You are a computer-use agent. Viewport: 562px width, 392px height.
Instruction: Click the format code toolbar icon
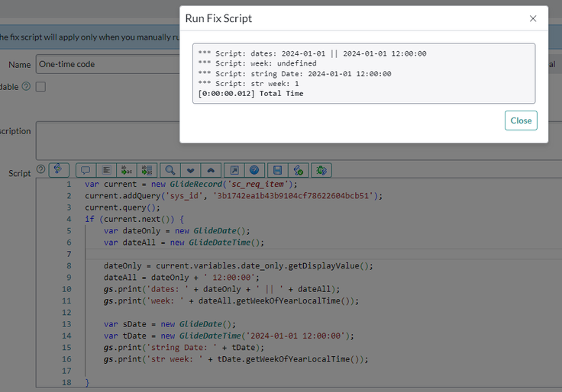(107, 170)
